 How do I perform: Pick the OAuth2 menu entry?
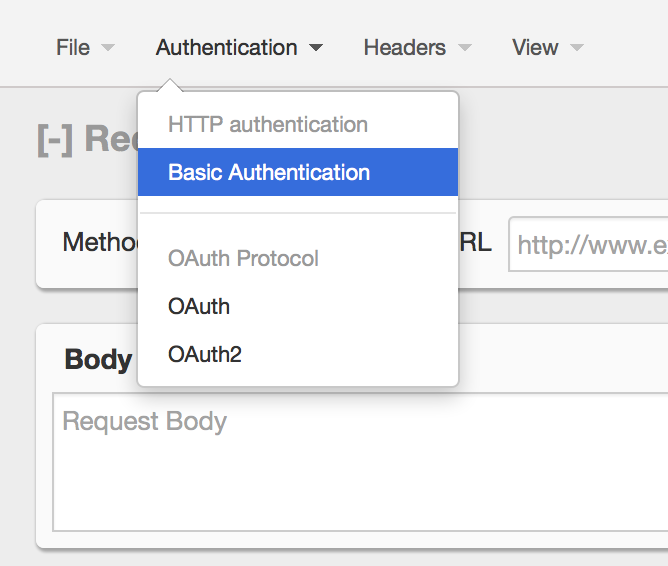pyautogui.click(x=205, y=354)
